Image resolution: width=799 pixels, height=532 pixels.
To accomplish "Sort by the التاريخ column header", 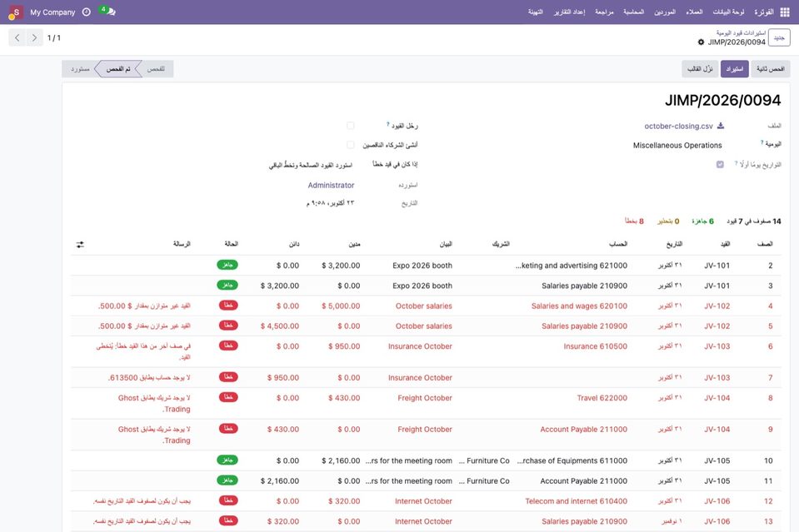I will coord(674,245).
